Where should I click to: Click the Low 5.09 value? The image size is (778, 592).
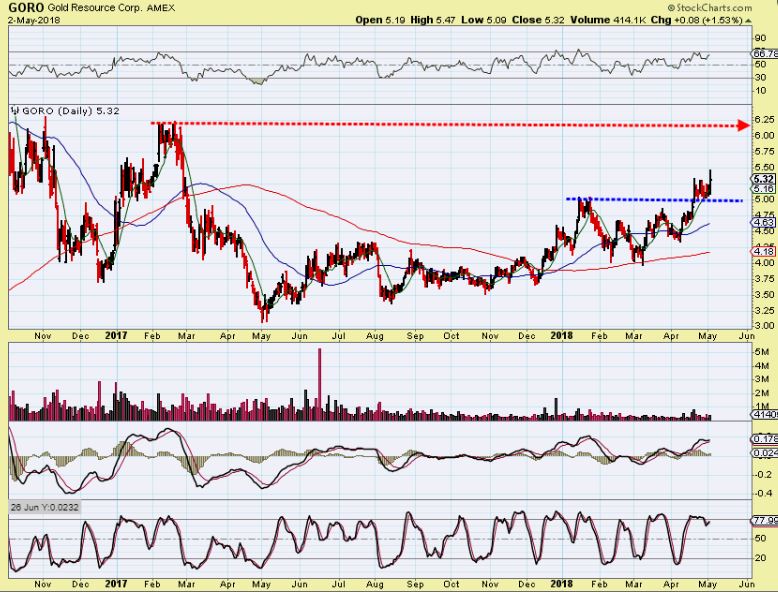(484, 20)
